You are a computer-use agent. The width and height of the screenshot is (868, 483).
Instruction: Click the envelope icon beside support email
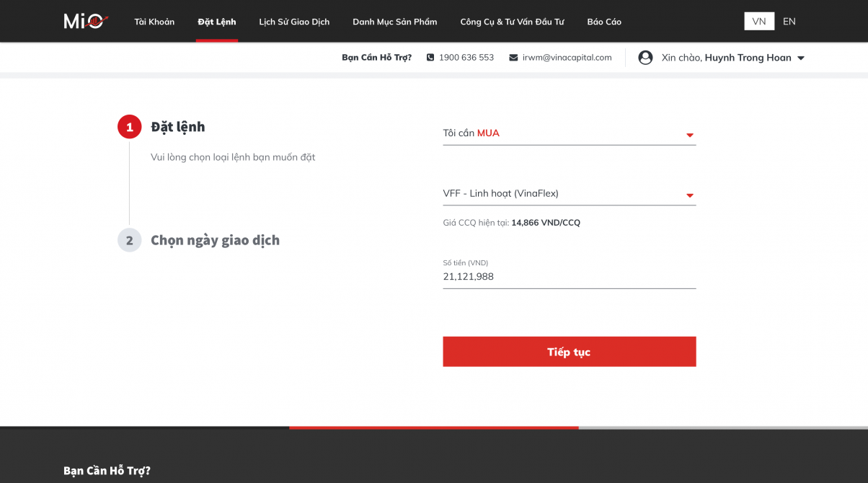[x=513, y=58]
